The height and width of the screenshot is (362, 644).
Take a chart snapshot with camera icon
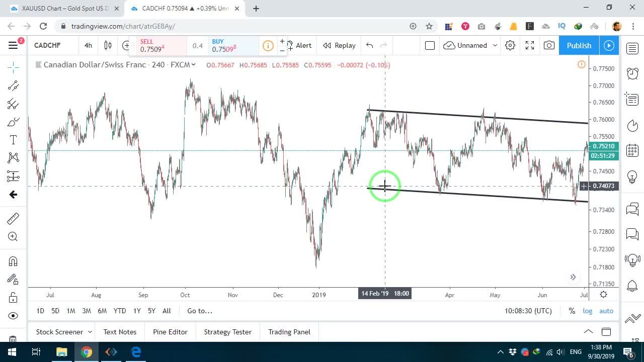pyautogui.click(x=549, y=45)
